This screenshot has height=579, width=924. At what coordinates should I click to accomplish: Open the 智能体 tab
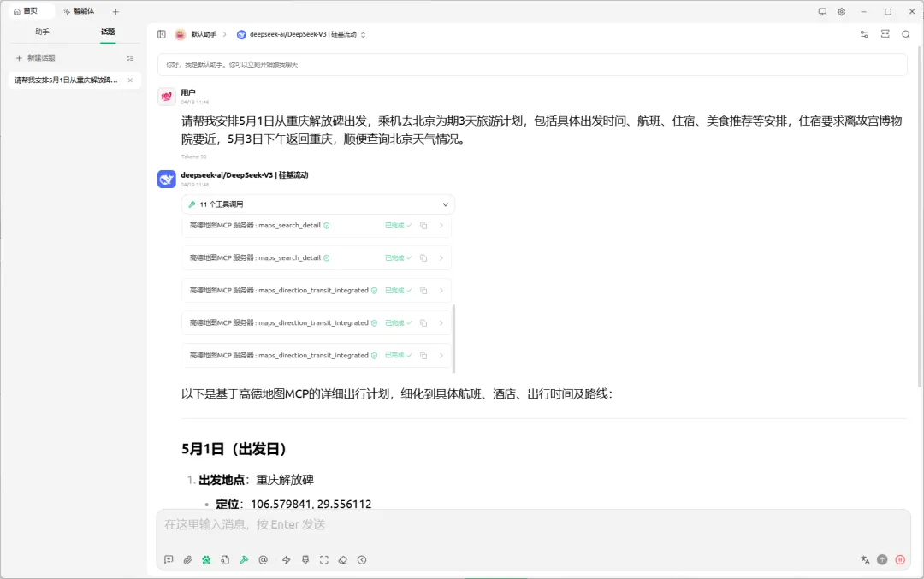point(79,11)
